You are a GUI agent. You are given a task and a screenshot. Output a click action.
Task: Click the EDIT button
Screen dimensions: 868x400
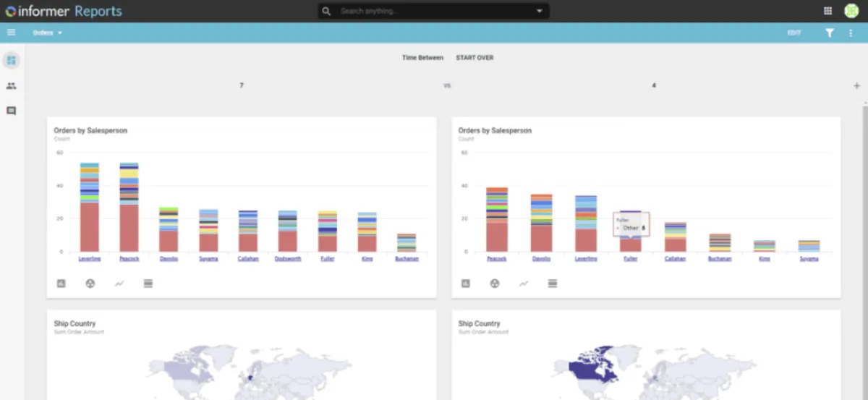click(794, 33)
